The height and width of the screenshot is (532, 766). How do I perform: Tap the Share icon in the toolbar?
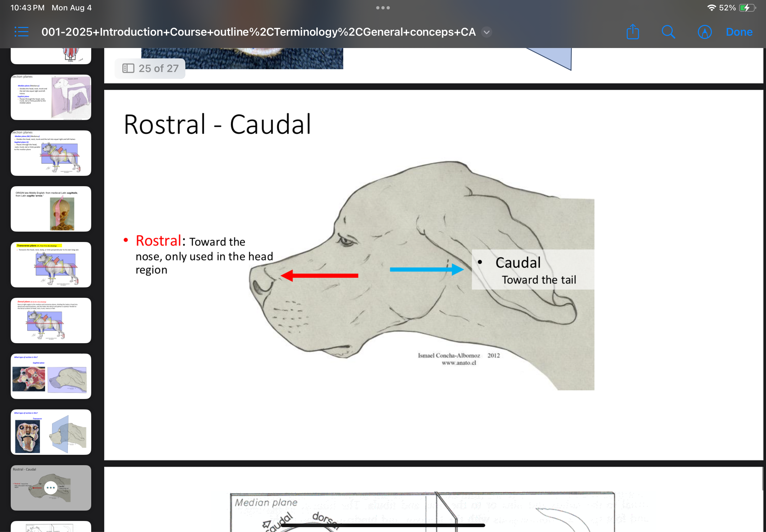(x=632, y=32)
